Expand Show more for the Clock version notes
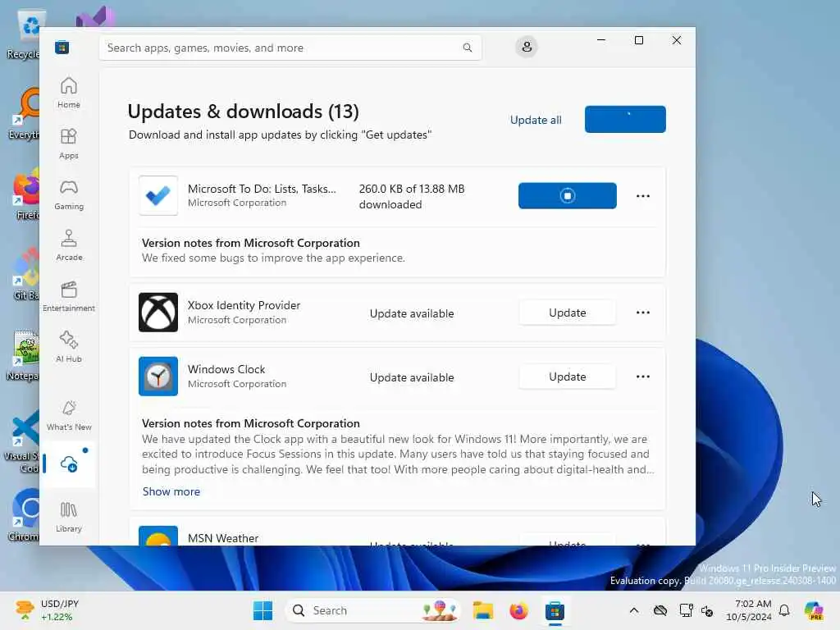840x630 pixels. 171,491
